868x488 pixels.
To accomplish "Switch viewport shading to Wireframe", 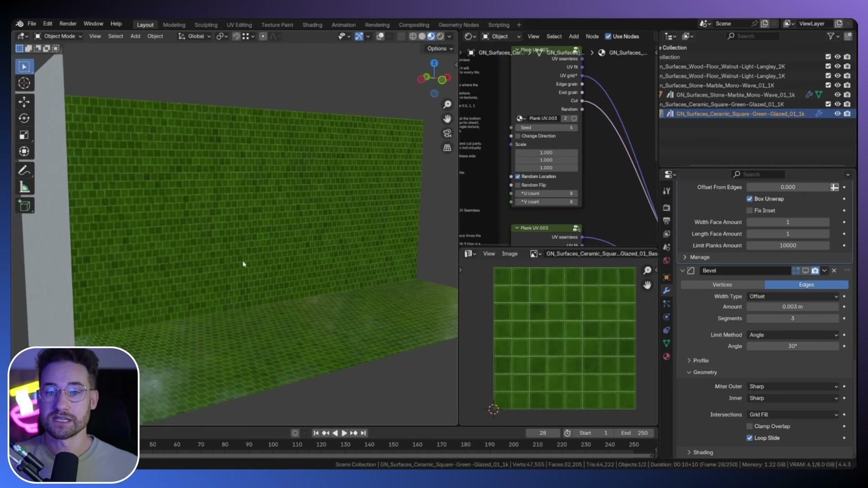I will (x=413, y=36).
